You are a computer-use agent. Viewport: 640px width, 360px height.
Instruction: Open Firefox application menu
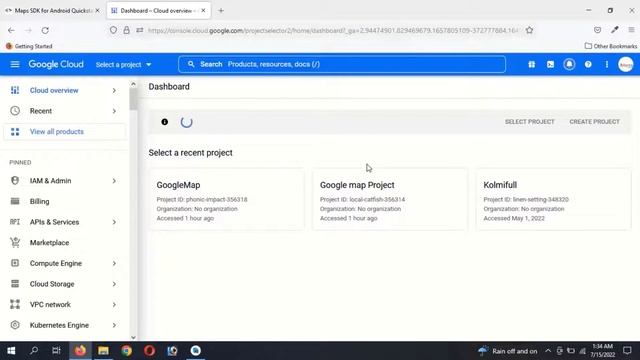pos(631,30)
